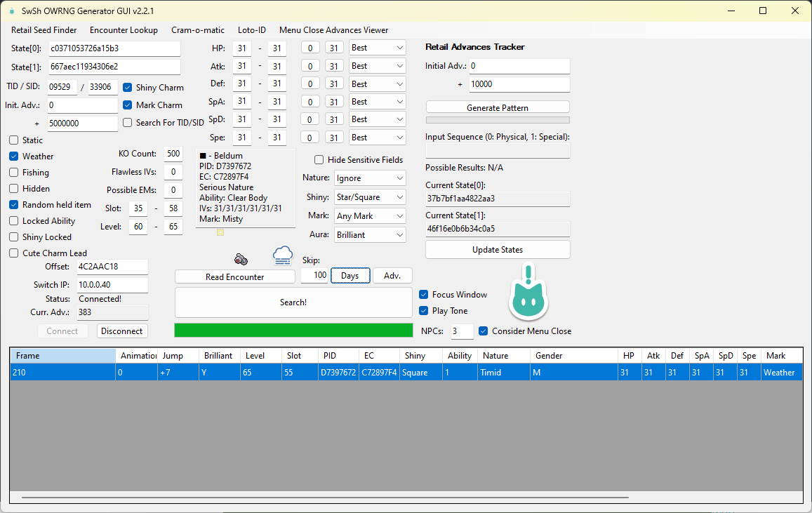Expand the Spe IV judge dropdown

click(377, 137)
